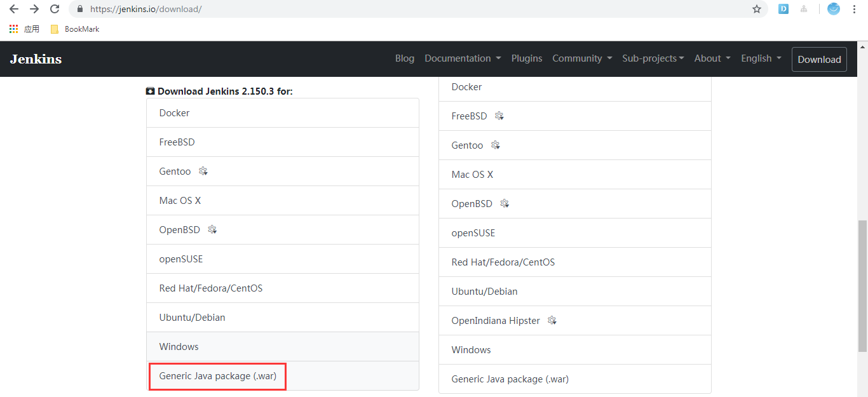This screenshot has height=397, width=868.
Task: Select Ubuntu/Debian in the left list
Action: tap(283, 318)
